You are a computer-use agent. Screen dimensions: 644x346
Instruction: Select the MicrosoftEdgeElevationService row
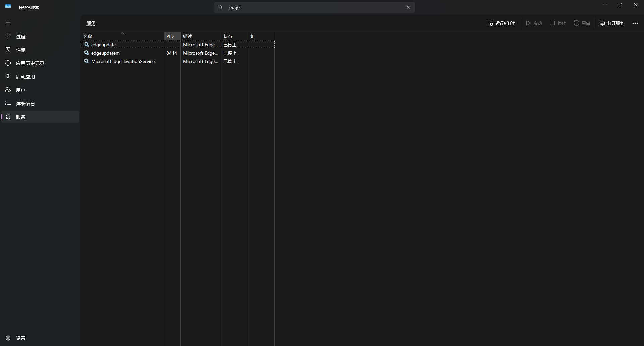pyautogui.click(x=178, y=61)
